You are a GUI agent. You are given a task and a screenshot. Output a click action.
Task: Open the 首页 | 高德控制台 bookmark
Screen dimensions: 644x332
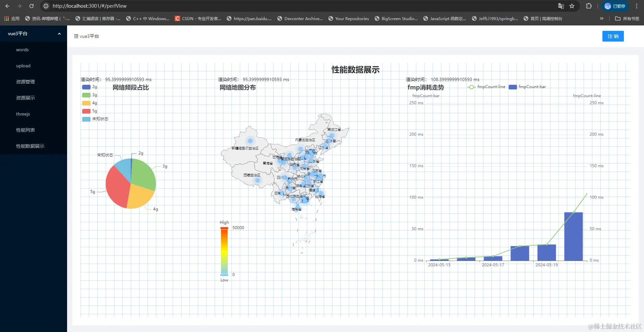543,18
